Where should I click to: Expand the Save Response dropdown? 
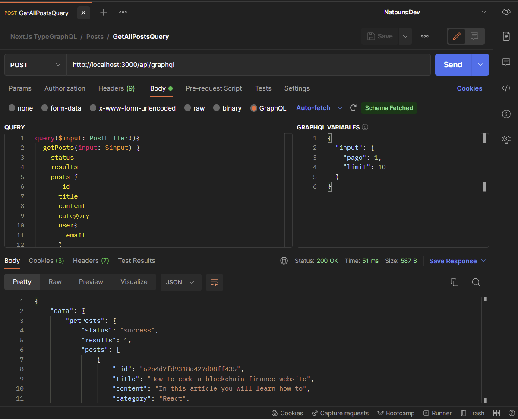point(483,261)
